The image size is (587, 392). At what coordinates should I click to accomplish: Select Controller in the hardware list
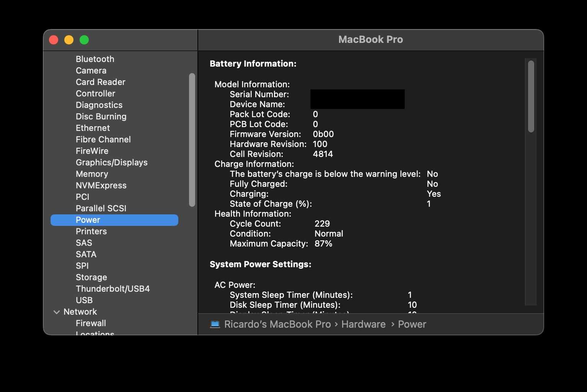[x=95, y=93]
